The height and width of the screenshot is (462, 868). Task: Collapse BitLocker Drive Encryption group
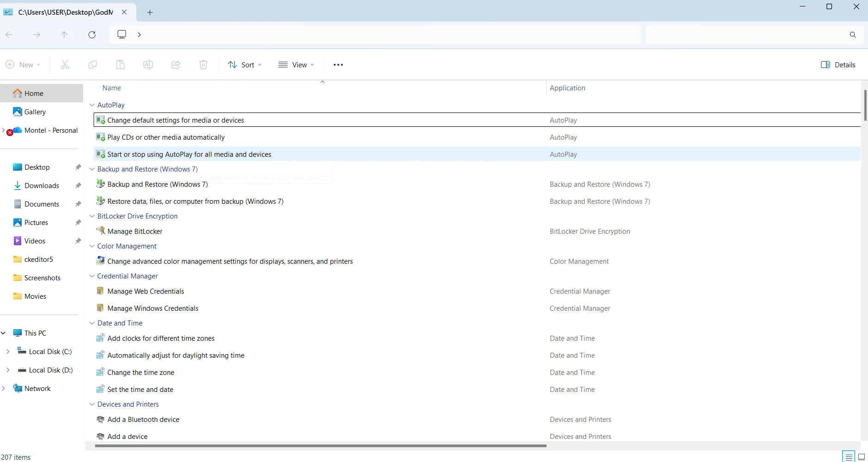pyautogui.click(x=92, y=216)
